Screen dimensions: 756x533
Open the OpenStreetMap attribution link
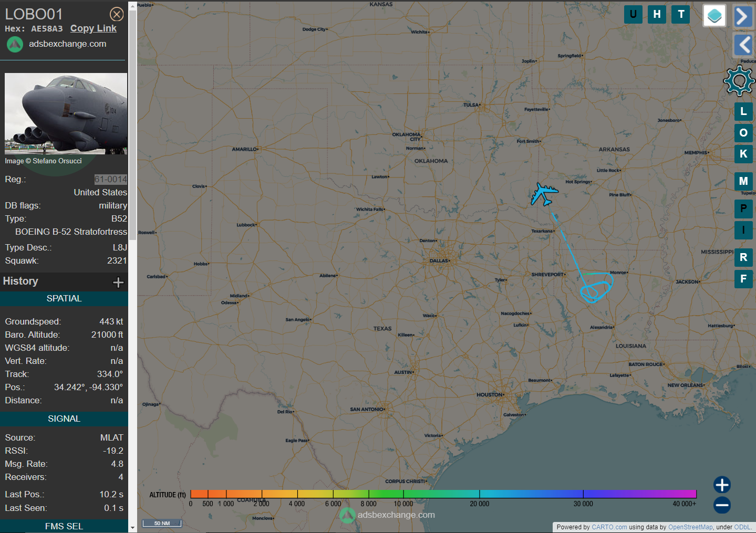tap(690, 527)
